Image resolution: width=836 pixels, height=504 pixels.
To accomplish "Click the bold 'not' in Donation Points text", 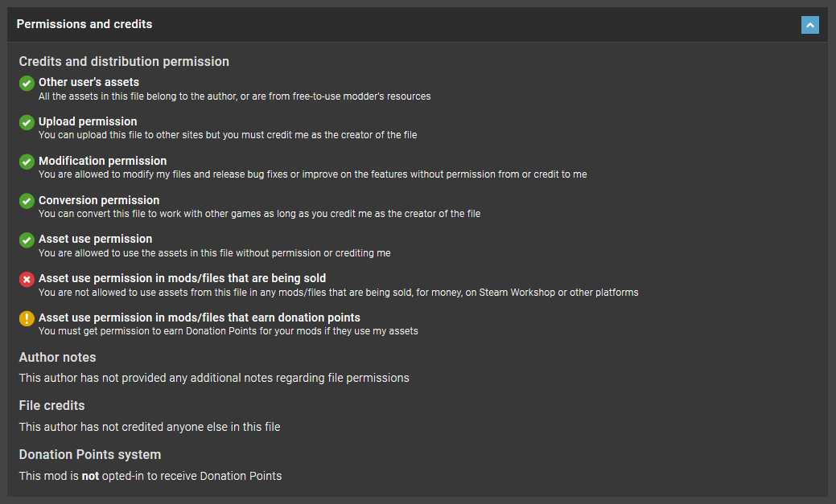I will click(90, 477).
